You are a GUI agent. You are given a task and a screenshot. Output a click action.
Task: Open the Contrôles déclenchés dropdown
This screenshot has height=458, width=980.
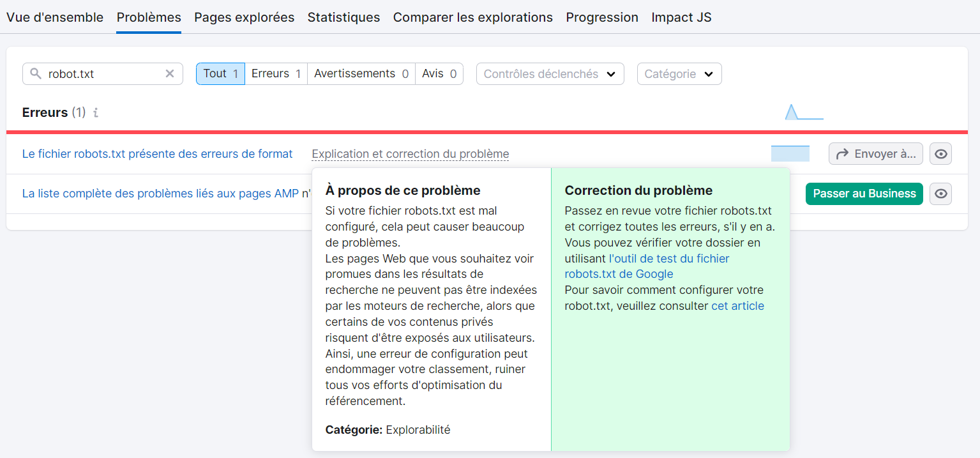tap(550, 73)
